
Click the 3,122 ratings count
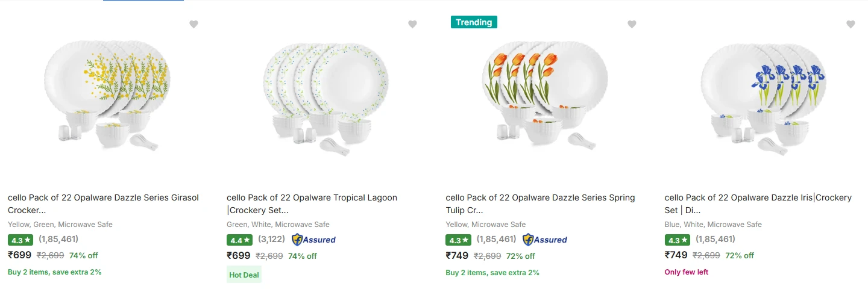click(x=272, y=239)
